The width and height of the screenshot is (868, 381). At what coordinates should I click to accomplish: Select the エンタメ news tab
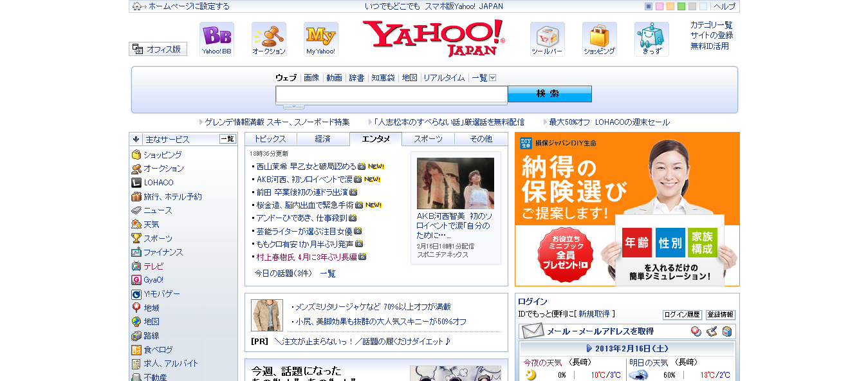point(376,139)
